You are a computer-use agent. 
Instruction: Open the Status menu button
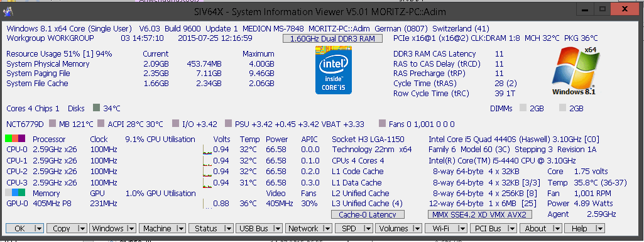point(206,228)
